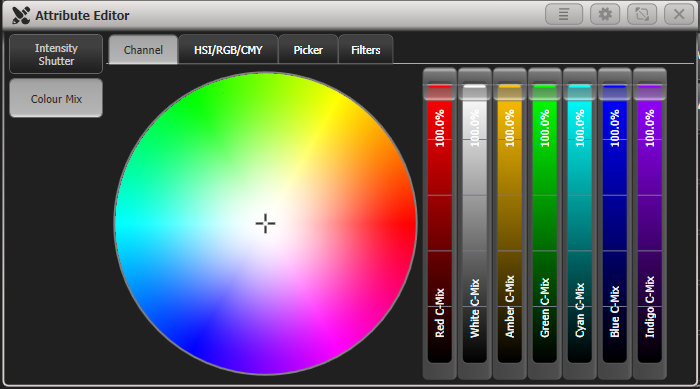The height and width of the screenshot is (389, 700).
Task: Click the crosshair at colour wheel center
Action: pos(266,223)
